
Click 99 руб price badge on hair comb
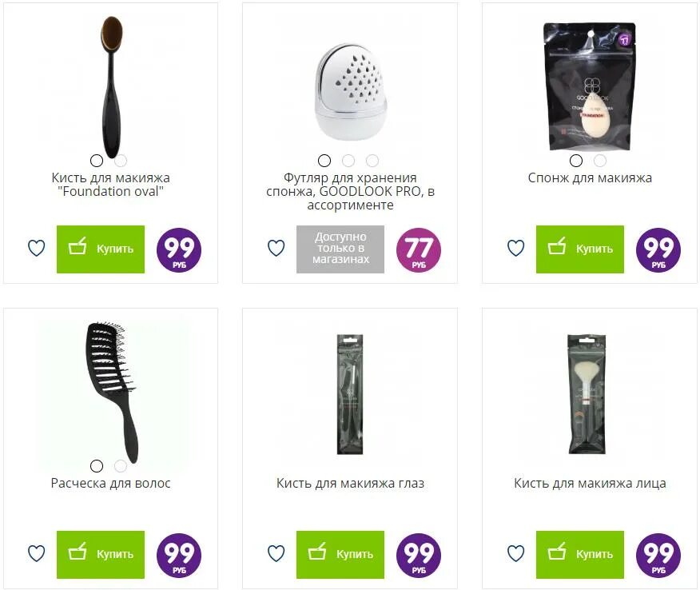(x=179, y=555)
